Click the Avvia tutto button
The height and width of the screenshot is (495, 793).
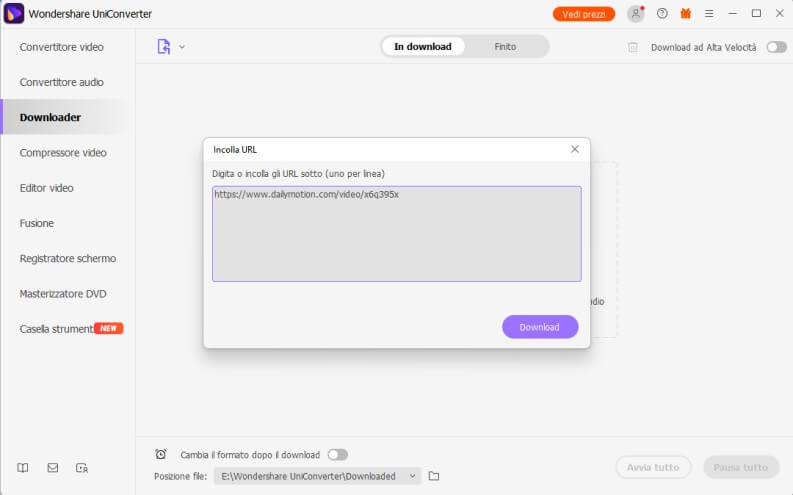(x=653, y=467)
